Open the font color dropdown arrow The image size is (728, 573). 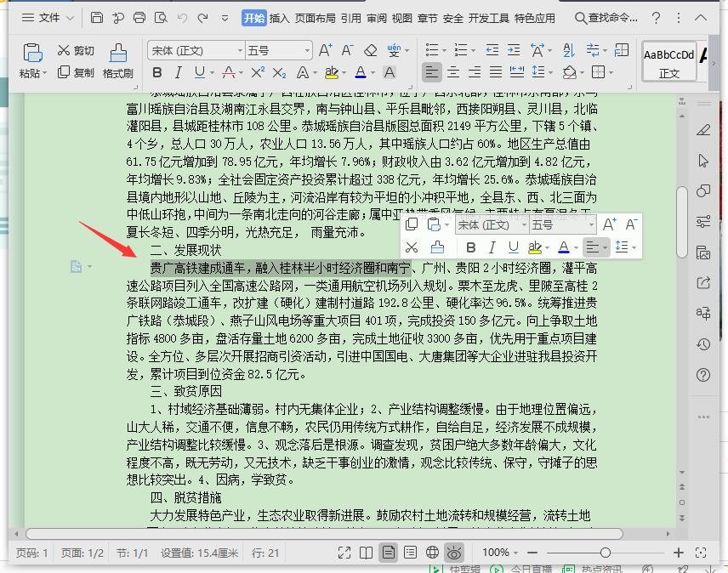click(x=374, y=75)
